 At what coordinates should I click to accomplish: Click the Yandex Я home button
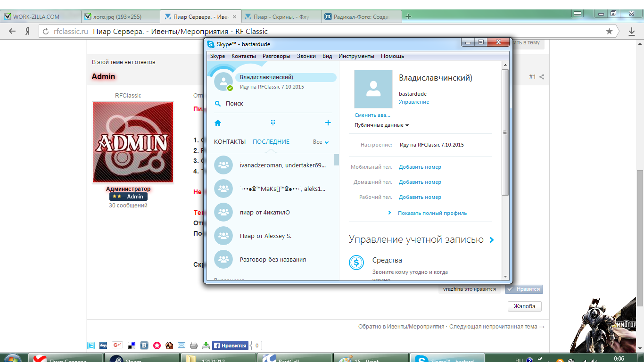point(28,32)
